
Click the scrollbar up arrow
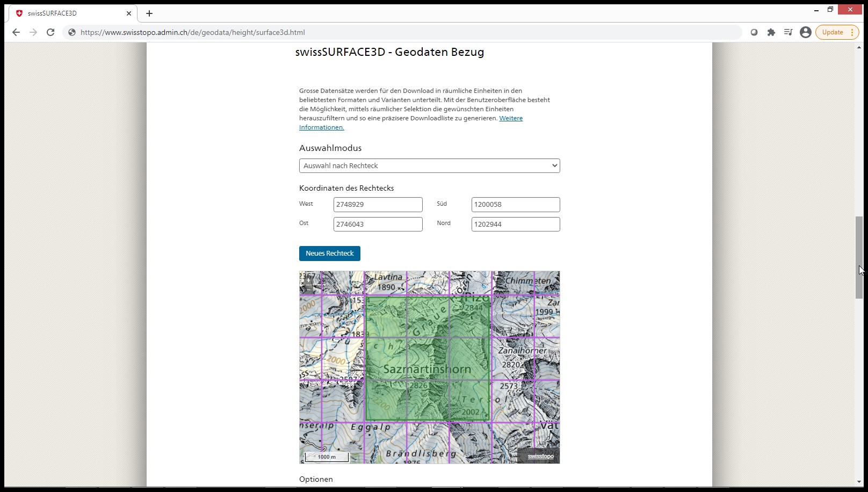click(x=859, y=47)
